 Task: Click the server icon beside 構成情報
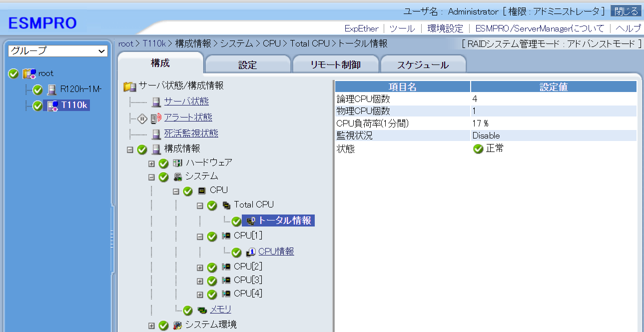(156, 149)
